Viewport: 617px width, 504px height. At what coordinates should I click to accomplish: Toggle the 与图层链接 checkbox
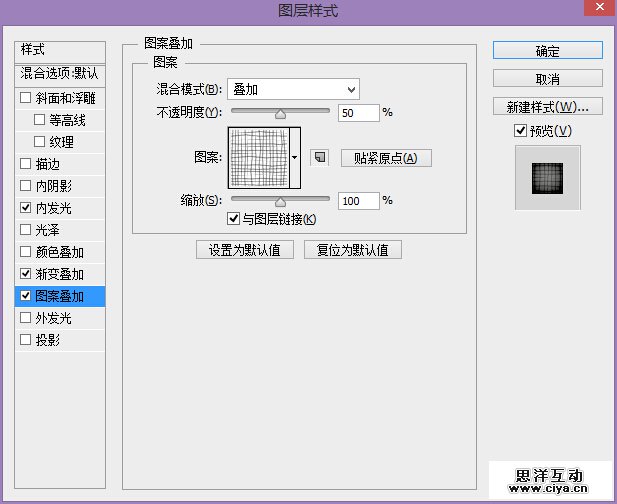pos(233,218)
